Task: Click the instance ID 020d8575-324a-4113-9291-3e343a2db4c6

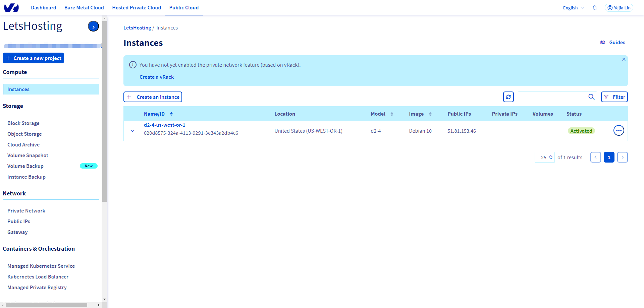Action: point(191,133)
